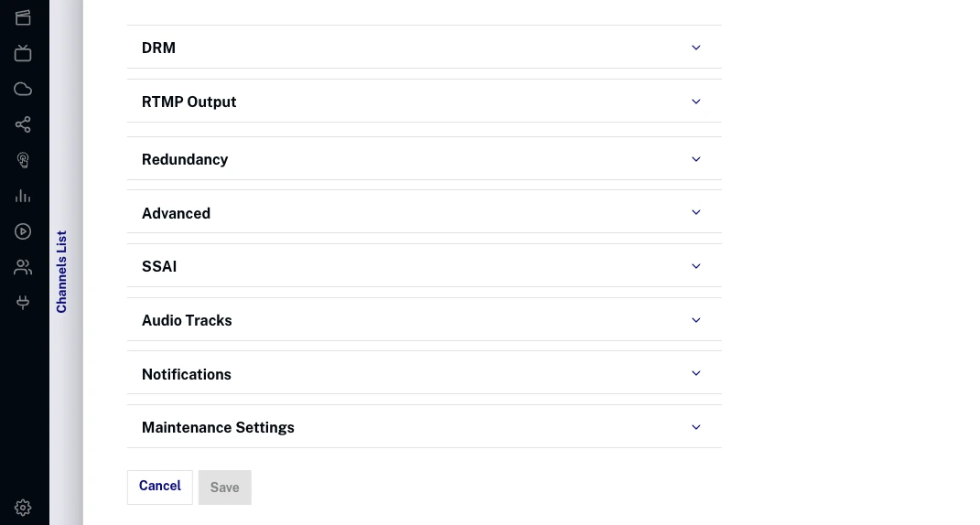The width and height of the screenshot is (980, 525).
Task: Open the bar chart analytics icon
Action: coord(23,196)
